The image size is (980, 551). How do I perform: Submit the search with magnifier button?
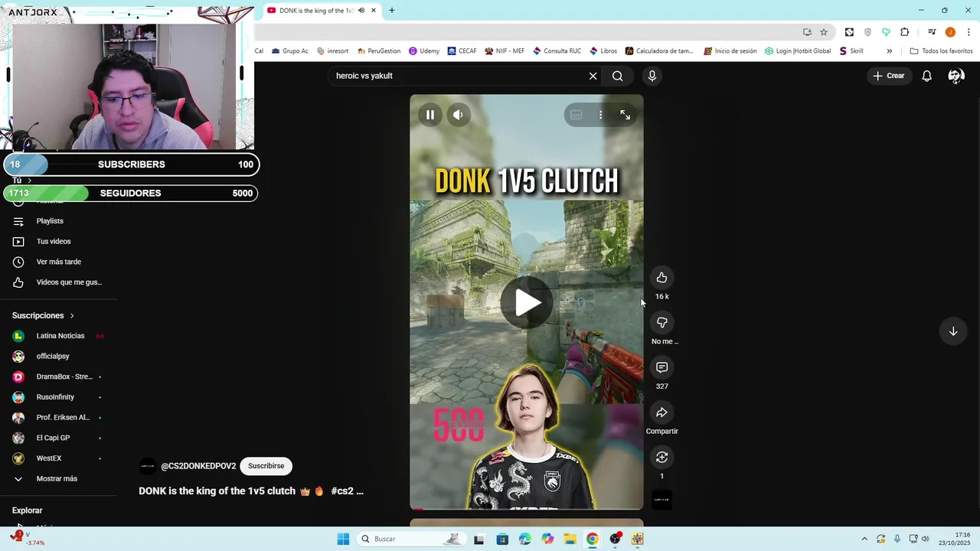618,76
